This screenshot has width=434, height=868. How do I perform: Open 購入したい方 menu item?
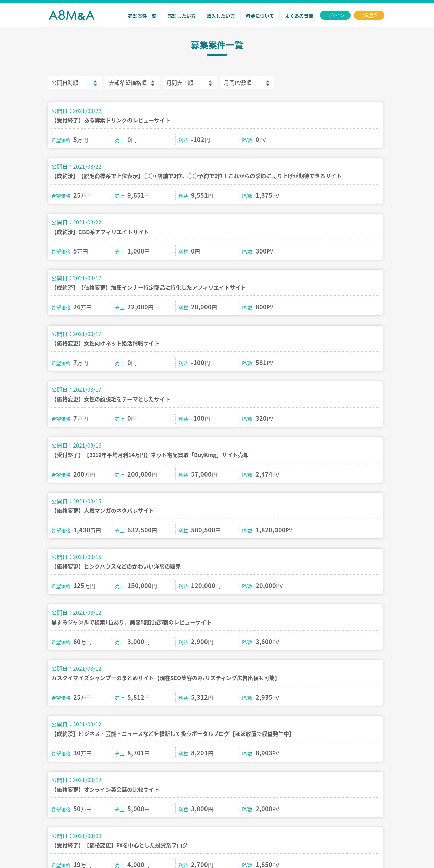[x=221, y=16]
